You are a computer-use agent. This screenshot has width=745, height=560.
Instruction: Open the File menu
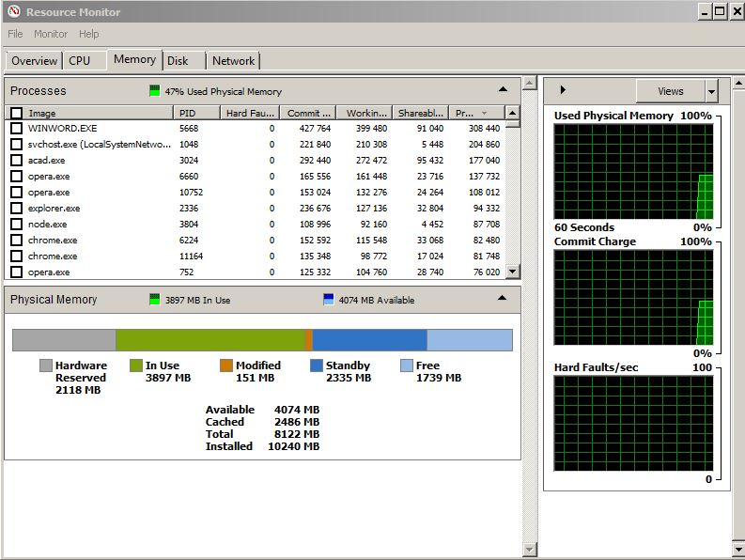[x=15, y=34]
